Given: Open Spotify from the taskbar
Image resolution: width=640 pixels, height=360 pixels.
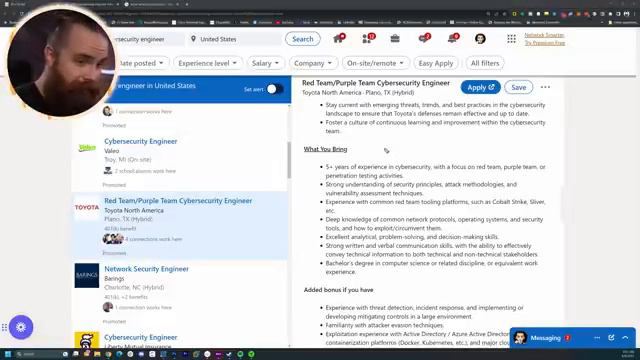Looking at the screenshot, I should (x=240, y=354).
